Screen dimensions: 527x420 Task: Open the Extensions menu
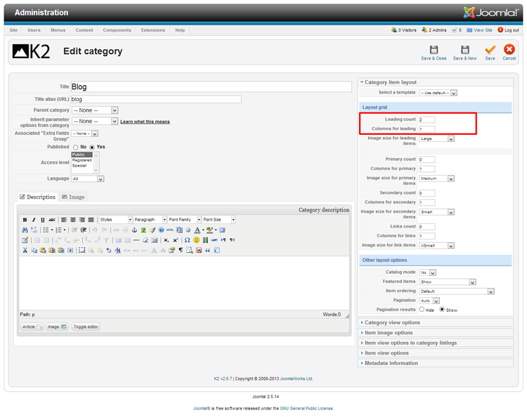point(152,30)
